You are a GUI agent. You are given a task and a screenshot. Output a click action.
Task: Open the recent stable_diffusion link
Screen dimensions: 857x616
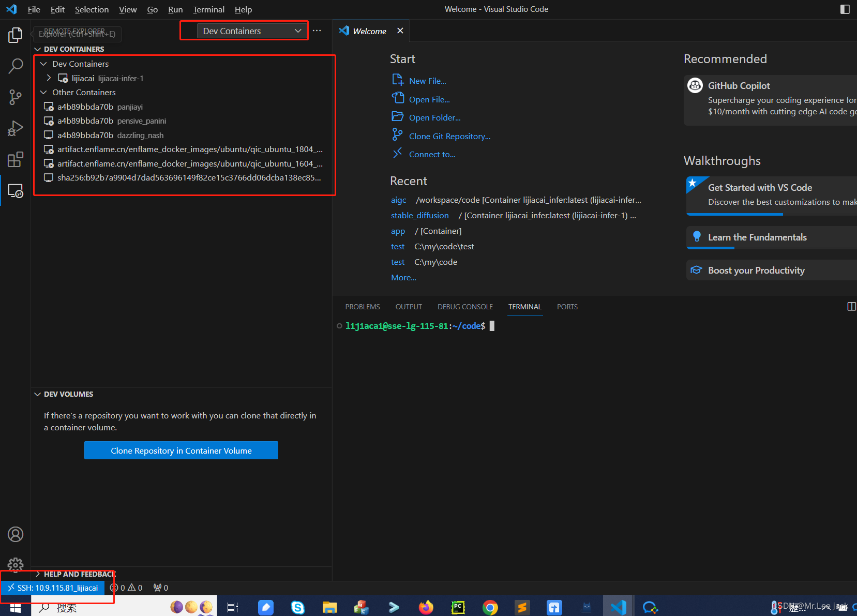(419, 215)
